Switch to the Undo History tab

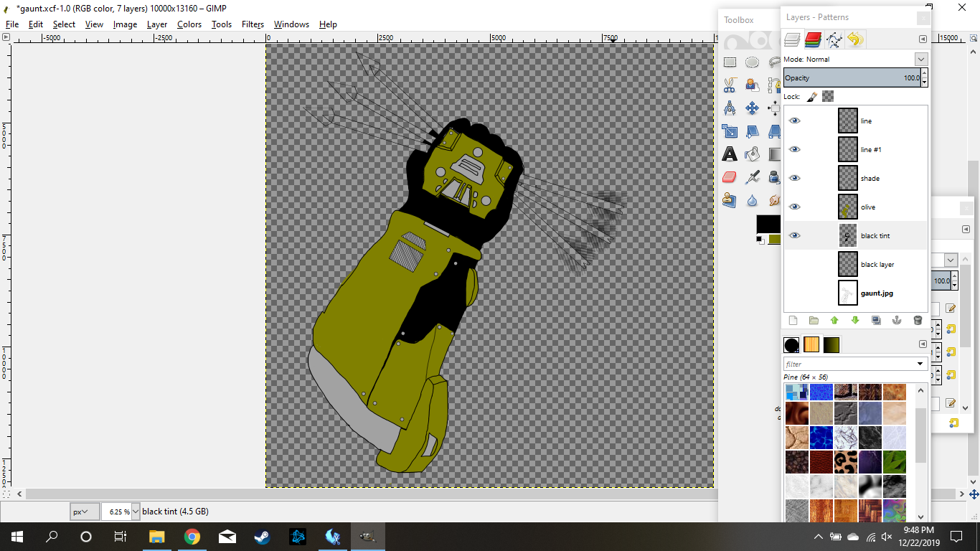pos(854,39)
